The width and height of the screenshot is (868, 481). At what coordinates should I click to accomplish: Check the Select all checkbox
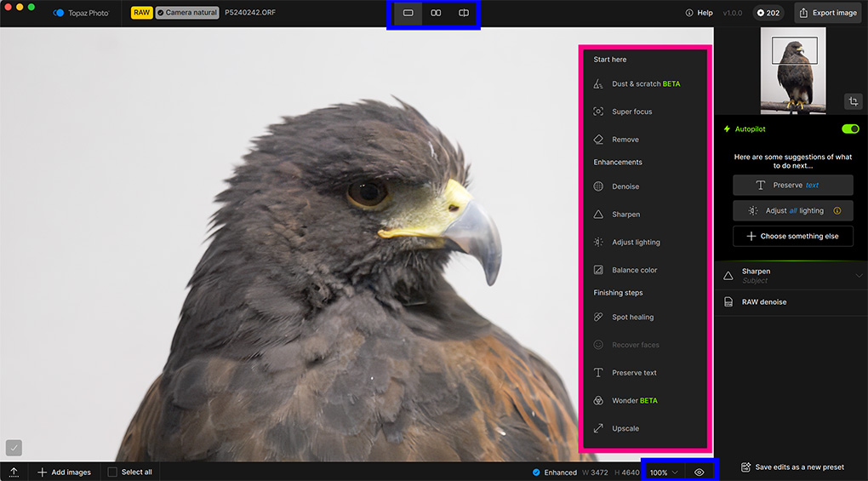pos(113,472)
